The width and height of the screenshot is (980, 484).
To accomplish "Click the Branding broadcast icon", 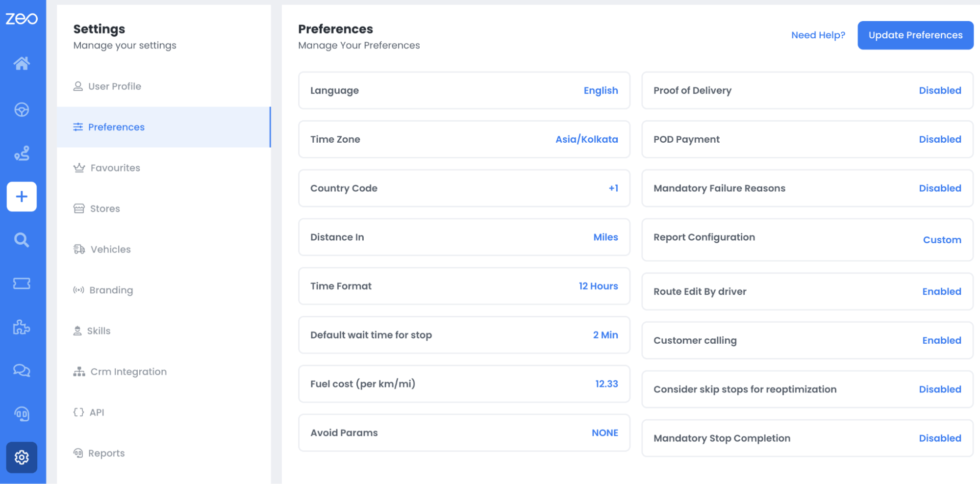I will 78,290.
